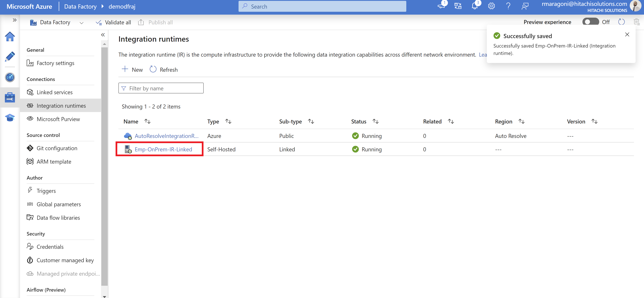644x298 pixels.
Task: Sort by Region column
Action: click(521, 121)
